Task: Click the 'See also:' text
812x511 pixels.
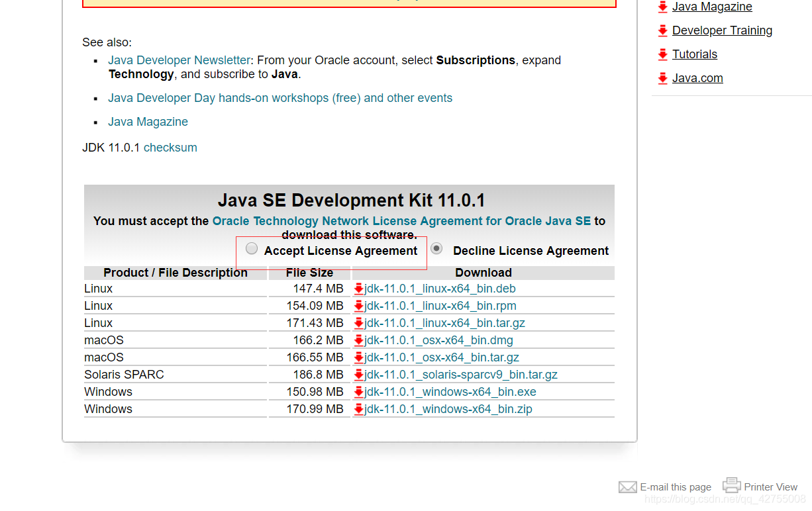Action: (107, 42)
